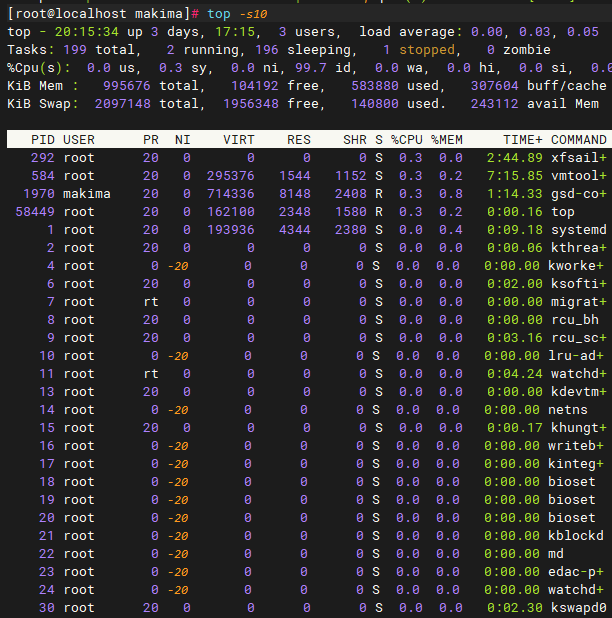
Task: Click the swap total value 2097148
Action: [x=123, y=104]
